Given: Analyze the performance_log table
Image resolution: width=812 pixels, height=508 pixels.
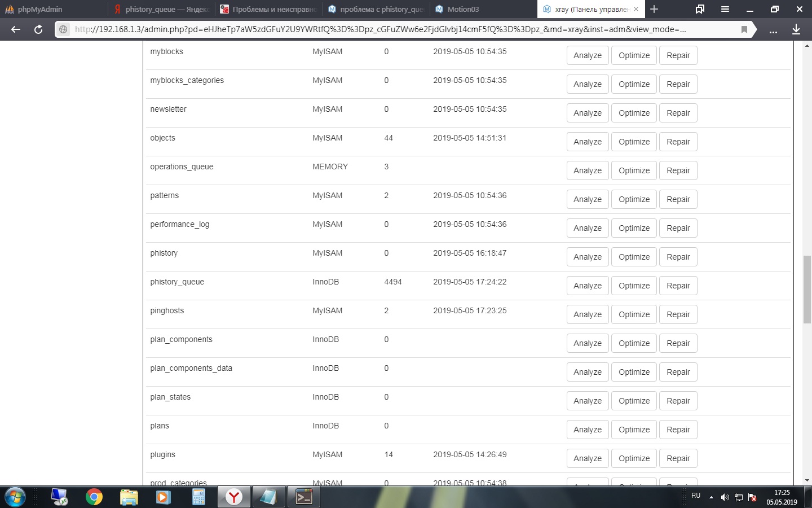Looking at the screenshot, I should point(588,228).
